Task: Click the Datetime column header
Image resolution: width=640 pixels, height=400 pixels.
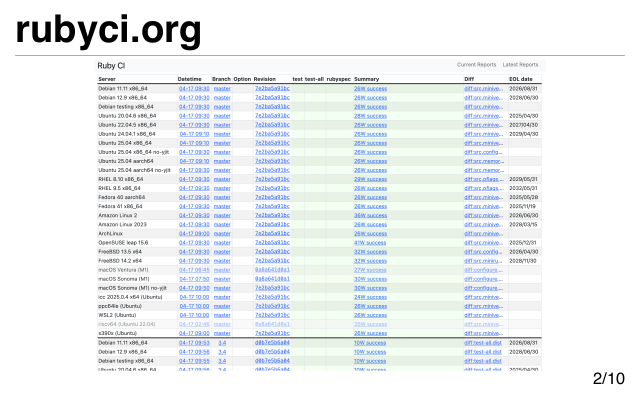Action: (189, 79)
